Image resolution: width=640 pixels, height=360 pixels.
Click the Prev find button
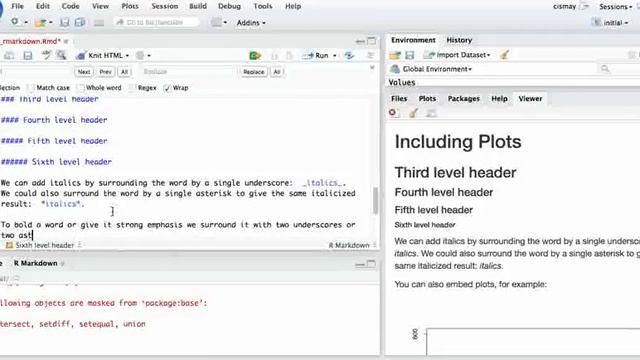105,72
